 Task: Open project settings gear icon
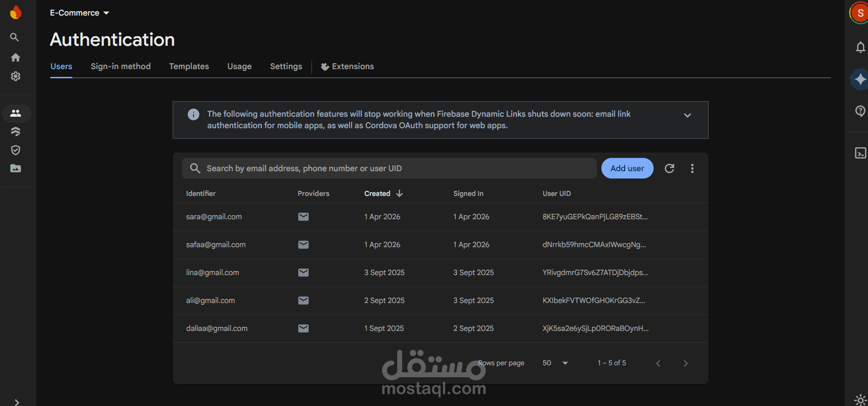(x=16, y=76)
